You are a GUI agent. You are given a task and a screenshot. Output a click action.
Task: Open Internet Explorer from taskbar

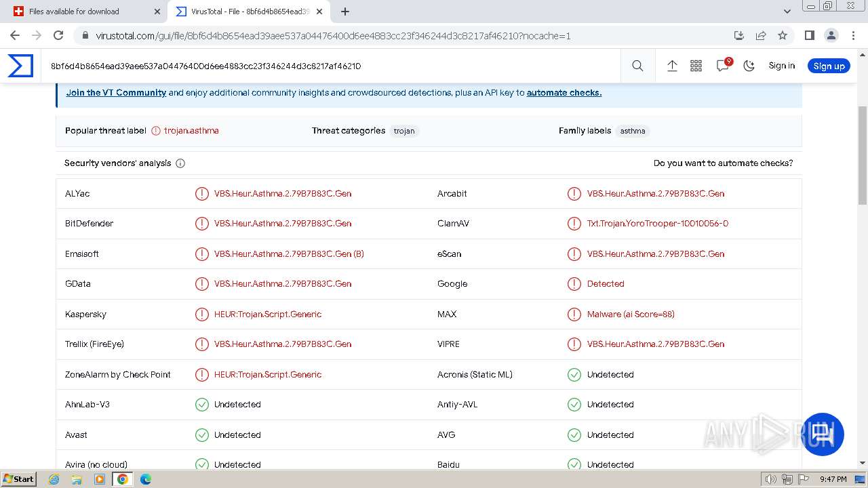[x=54, y=479]
